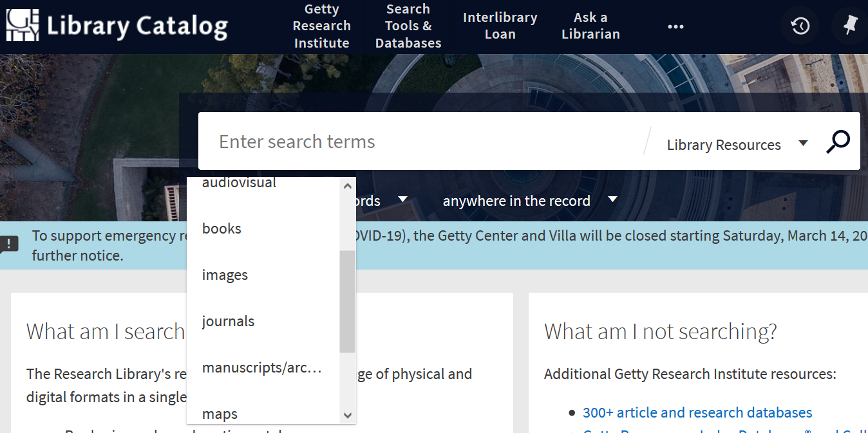Click the dropdown list scrollbar thumb

(x=347, y=301)
